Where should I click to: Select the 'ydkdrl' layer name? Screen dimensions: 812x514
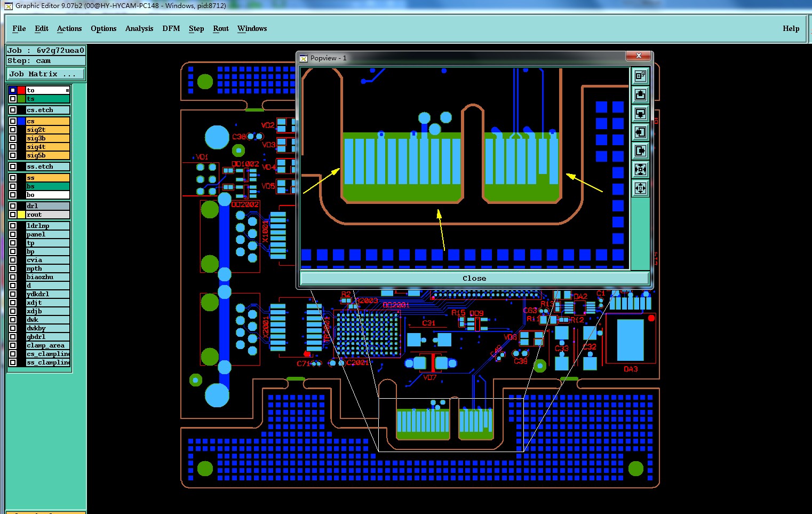tap(48, 294)
